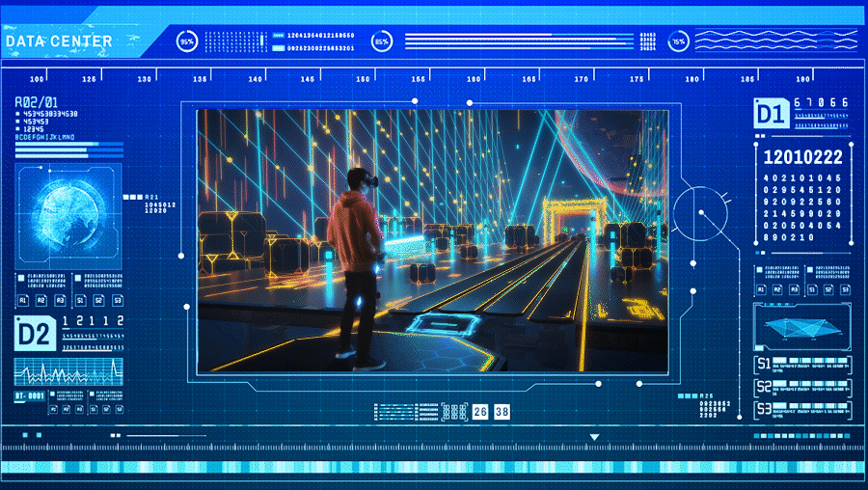Click the D1 badge
Image resolution: width=868 pixels, height=490 pixels.
772,115
